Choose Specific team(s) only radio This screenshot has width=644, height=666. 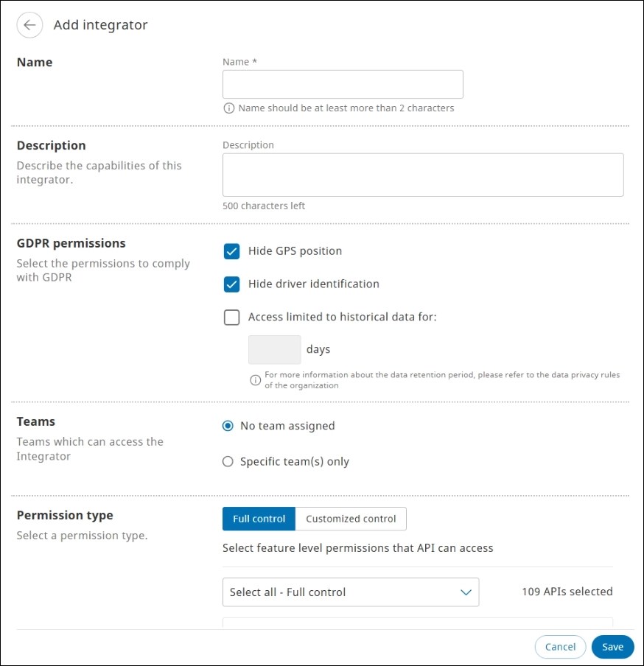coord(228,462)
